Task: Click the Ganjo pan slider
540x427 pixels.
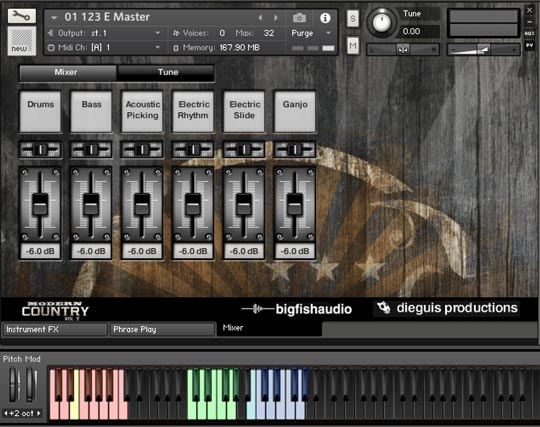Action: [295, 149]
